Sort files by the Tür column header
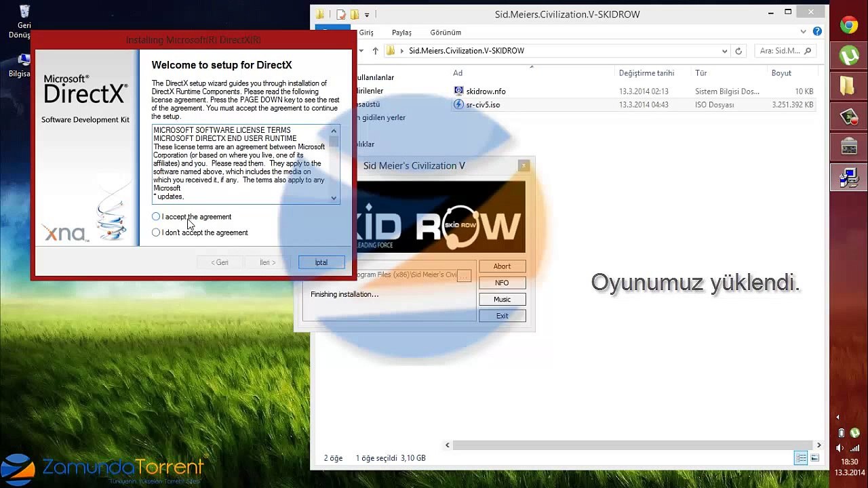868x488 pixels. (x=701, y=73)
